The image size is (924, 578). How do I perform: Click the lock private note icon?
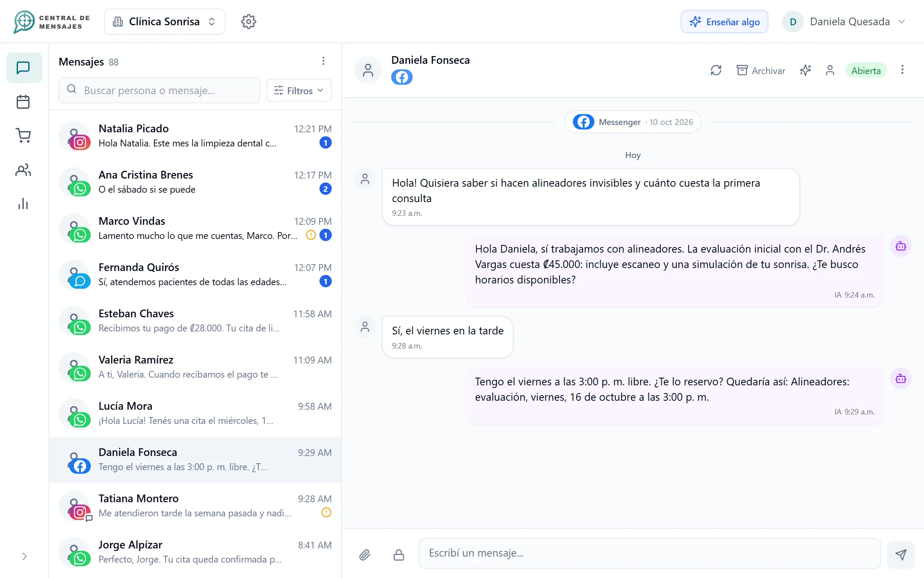click(x=399, y=555)
